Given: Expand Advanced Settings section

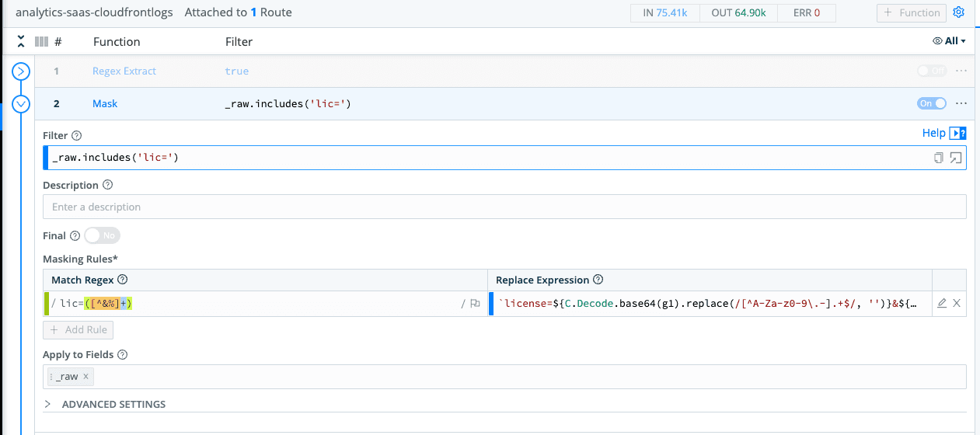Looking at the screenshot, I should (x=105, y=404).
